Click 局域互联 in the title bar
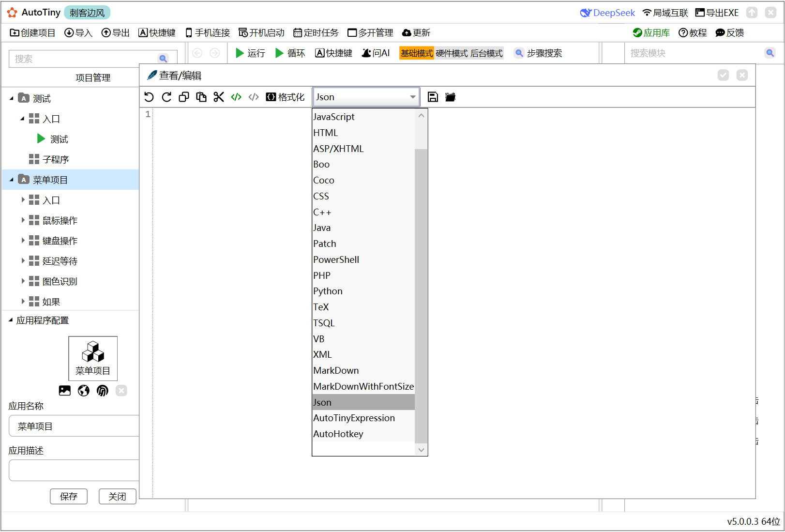785x532 pixels. (x=665, y=13)
